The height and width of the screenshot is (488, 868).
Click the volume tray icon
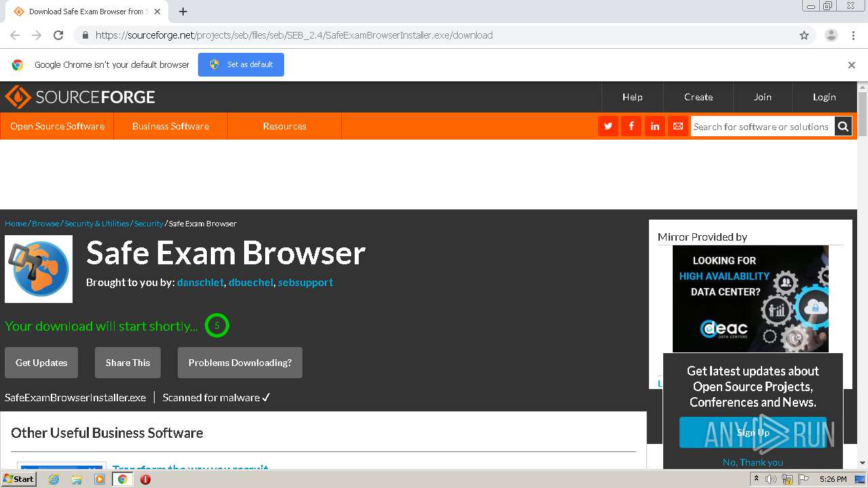(771, 479)
